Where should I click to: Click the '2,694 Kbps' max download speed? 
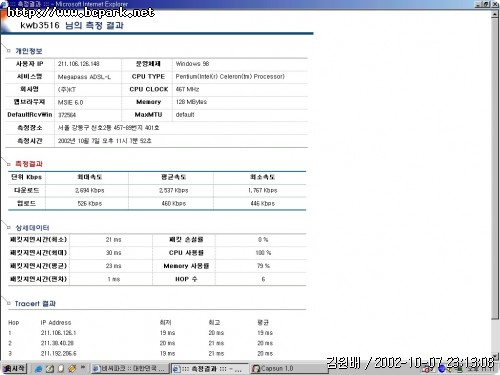[90, 190]
